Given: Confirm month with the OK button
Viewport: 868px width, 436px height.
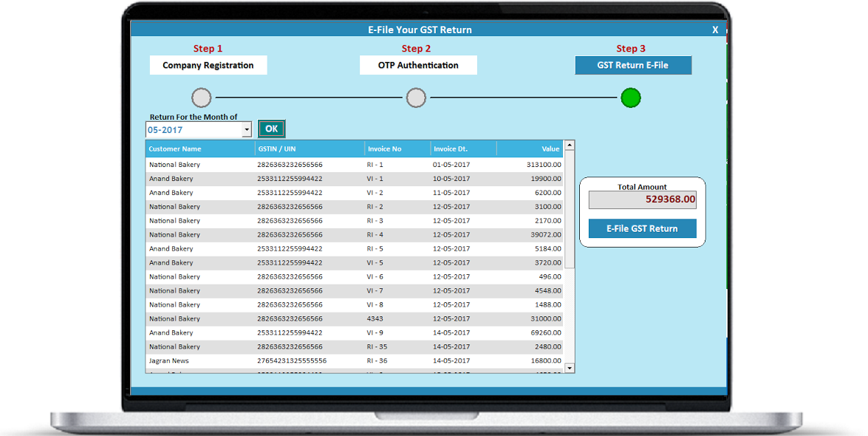Looking at the screenshot, I should 271,129.
